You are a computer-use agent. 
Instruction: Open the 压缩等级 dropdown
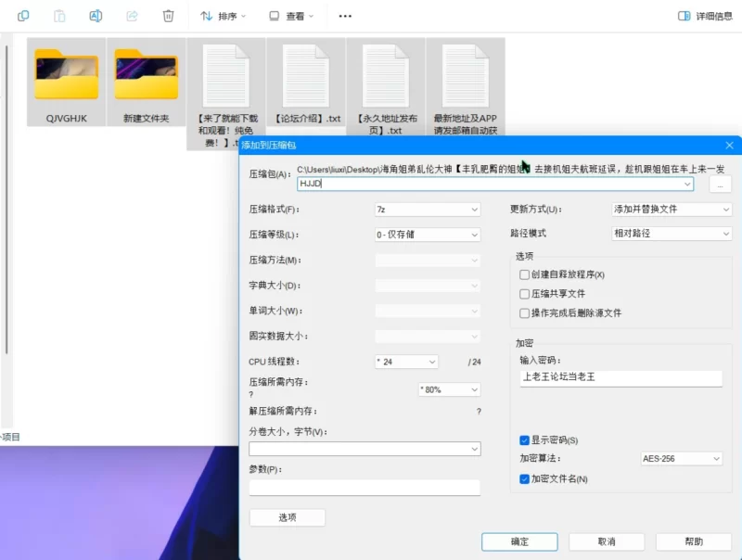pos(427,235)
